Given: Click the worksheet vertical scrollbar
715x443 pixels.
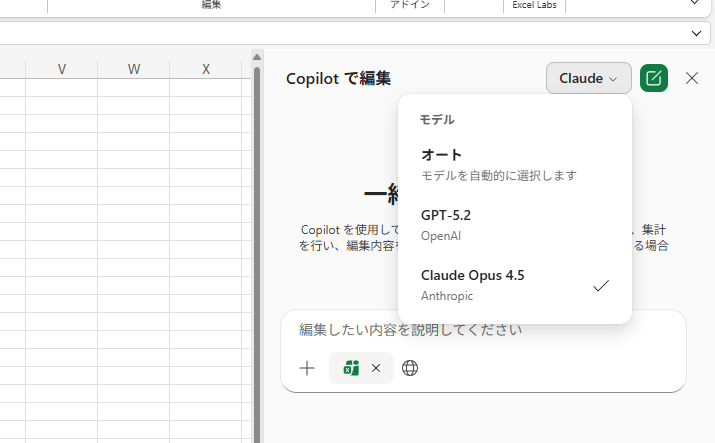Looking at the screenshot, I should (256, 250).
